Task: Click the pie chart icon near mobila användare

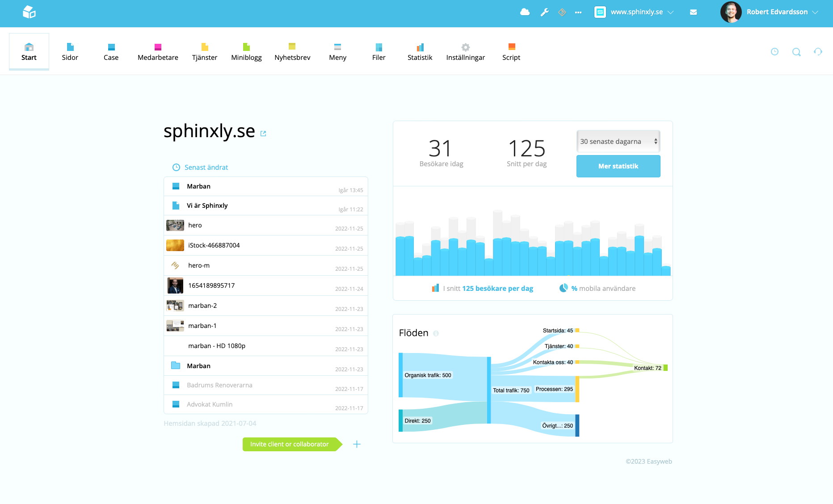Action: coord(563,288)
